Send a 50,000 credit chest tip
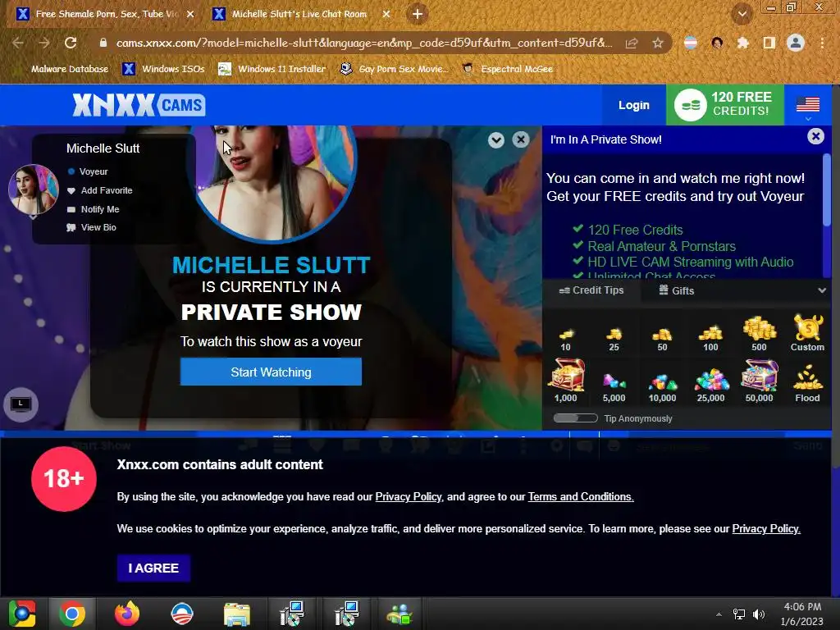The image size is (840, 630). (x=759, y=381)
